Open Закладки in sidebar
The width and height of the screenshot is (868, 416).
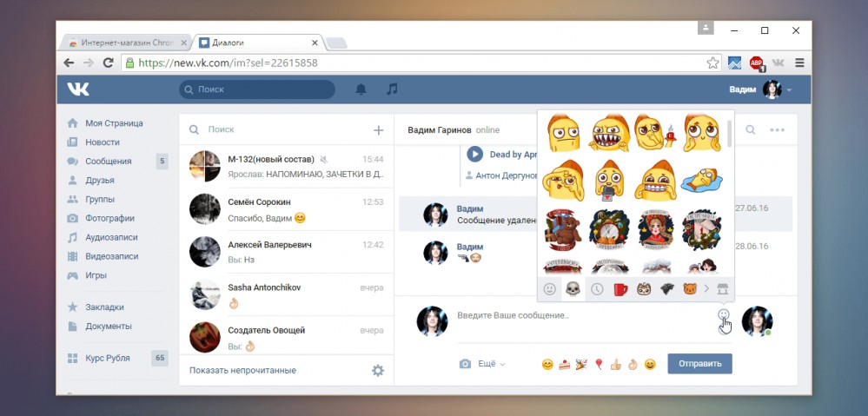[x=104, y=307]
